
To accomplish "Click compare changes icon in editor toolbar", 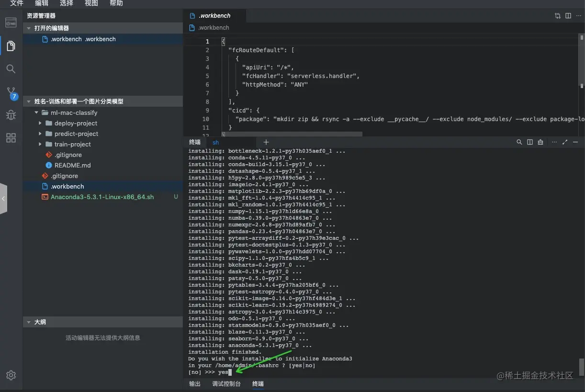I will pyautogui.click(x=558, y=16).
